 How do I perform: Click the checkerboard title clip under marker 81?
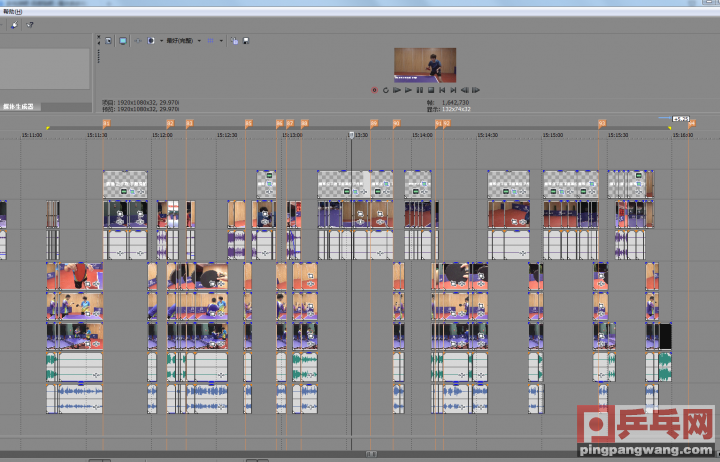coord(125,184)
